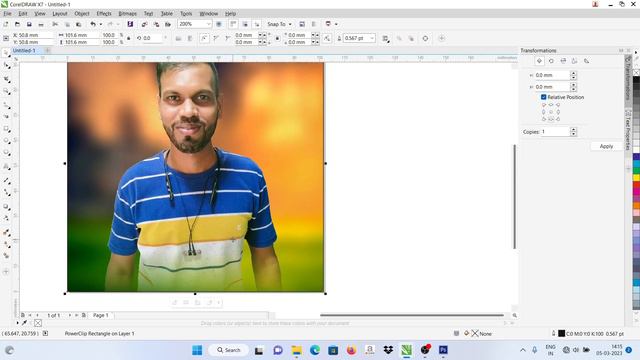Open the outline width 0.567 pt dropdown

[372, 38]
